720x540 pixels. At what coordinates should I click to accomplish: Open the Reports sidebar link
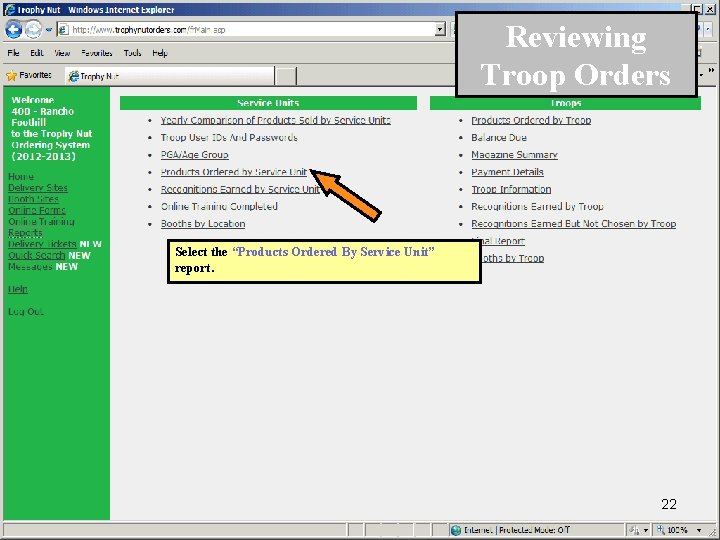[25, 233]
